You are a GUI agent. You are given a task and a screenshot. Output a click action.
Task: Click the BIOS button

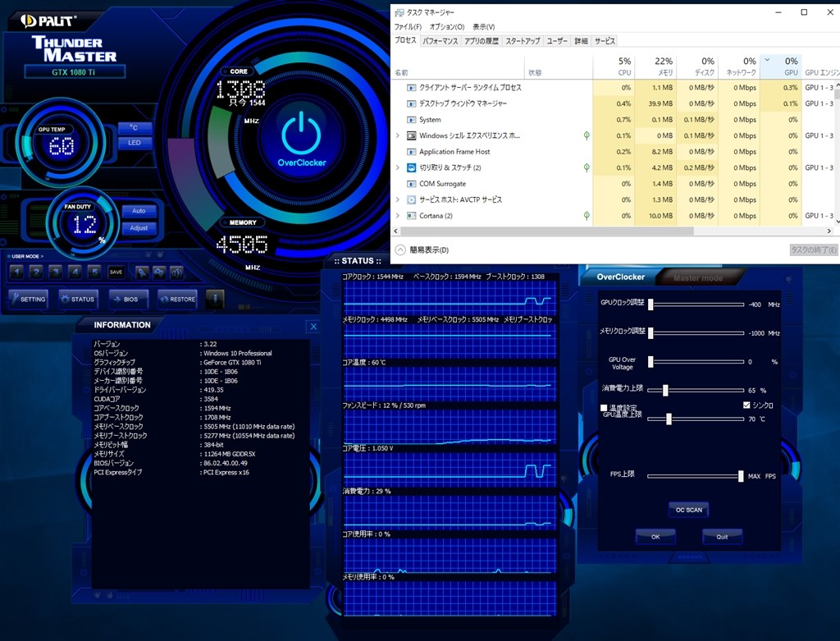tap(127, 299)
